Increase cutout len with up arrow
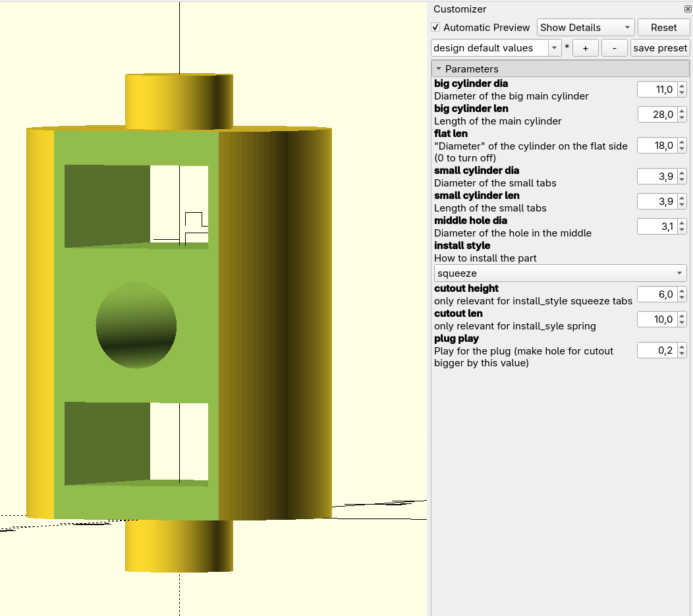 682,316
